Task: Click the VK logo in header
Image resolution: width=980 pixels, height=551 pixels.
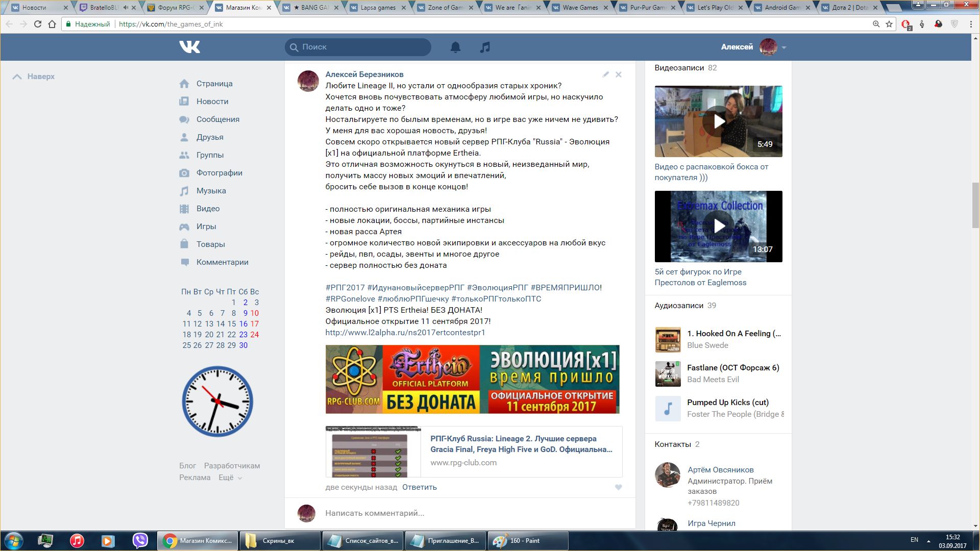Action: (x=189, y=47)
